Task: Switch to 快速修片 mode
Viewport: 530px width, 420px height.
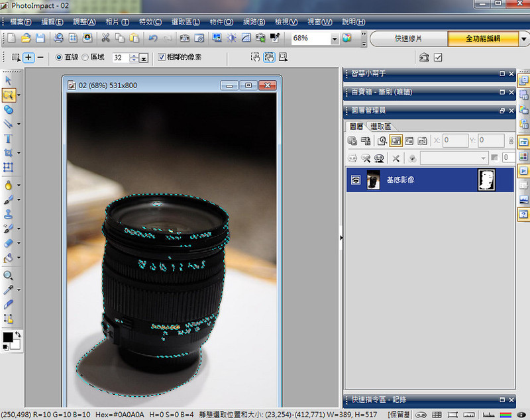Action: click(x=408, y=38)
